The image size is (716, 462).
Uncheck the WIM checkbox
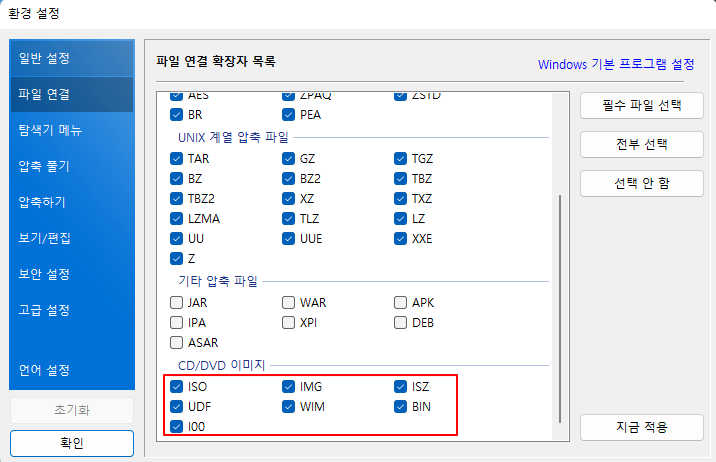pyautogui.click(x=288, y=407)
